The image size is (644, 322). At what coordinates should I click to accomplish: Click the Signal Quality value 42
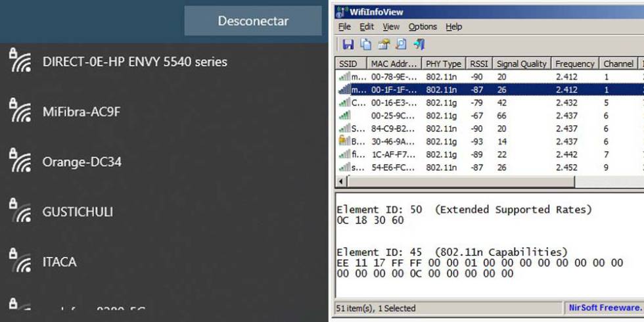(x=501, y=103)
